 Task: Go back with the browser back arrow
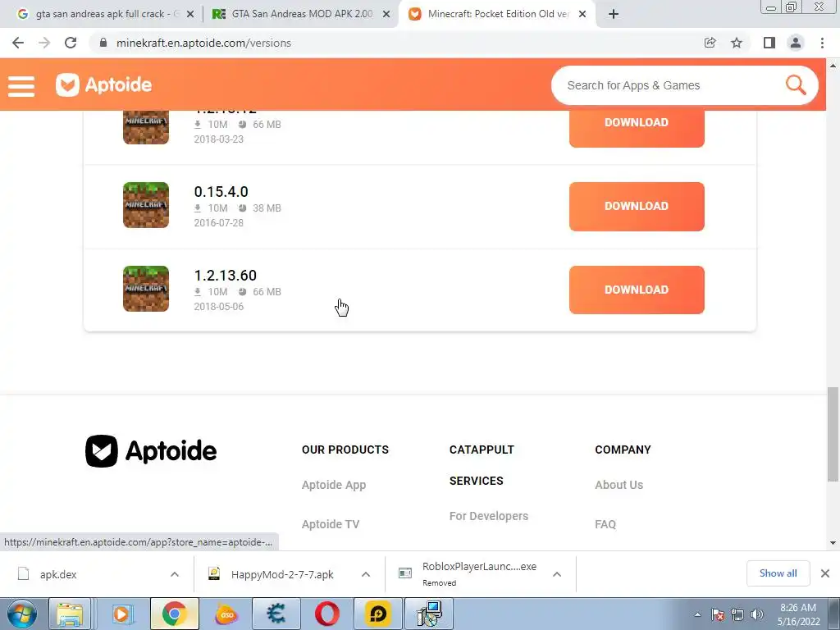18,43
